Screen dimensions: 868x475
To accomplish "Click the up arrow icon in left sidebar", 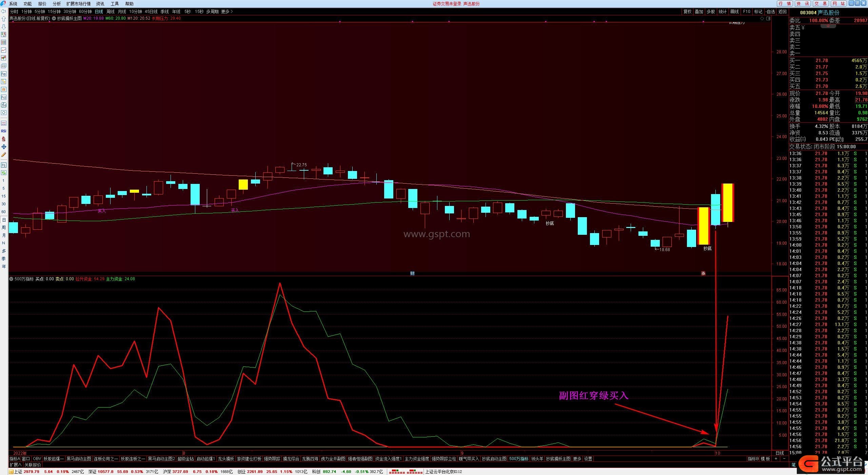I will tap(4, 19).
